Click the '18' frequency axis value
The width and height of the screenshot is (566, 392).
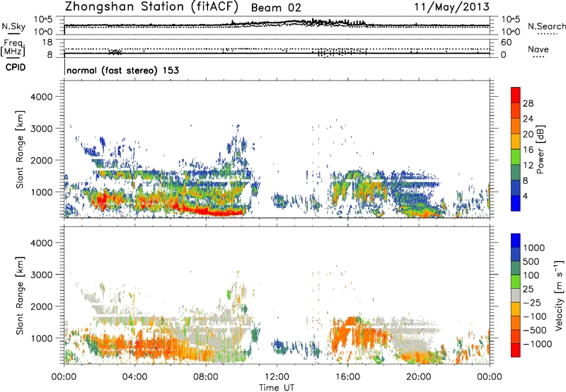47,42
